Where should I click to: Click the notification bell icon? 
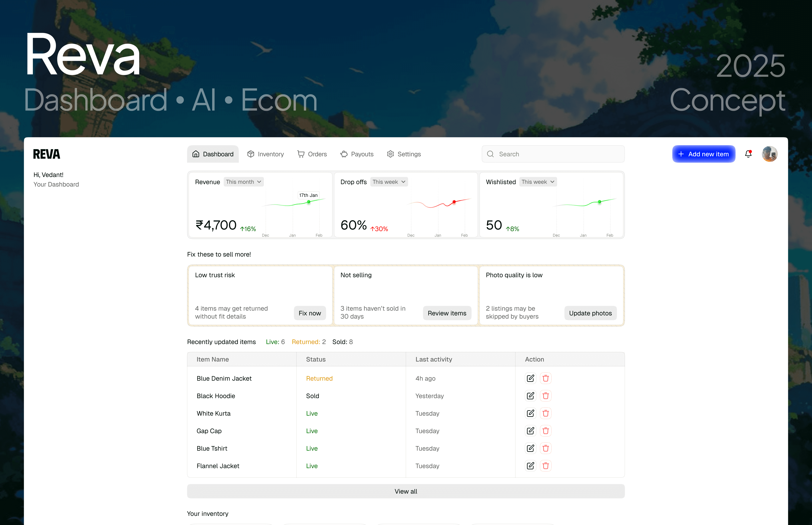click(x=748, y=154)
